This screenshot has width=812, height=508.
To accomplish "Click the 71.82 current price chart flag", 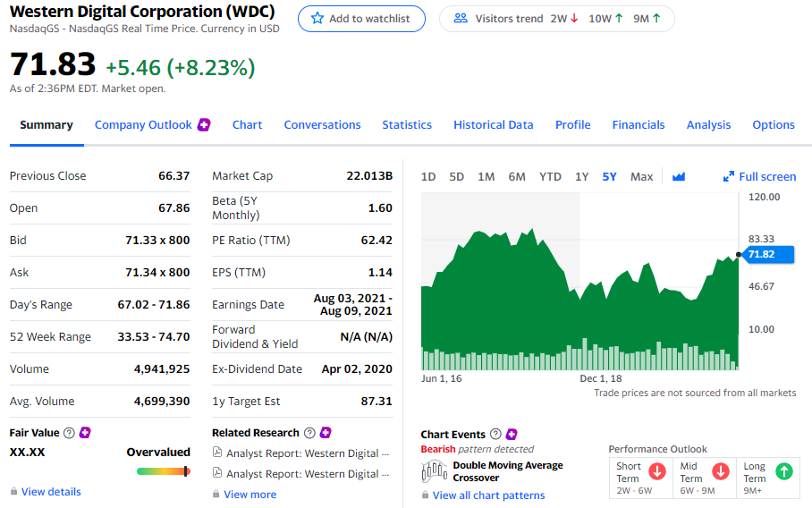I will click(x=768, y=254).
